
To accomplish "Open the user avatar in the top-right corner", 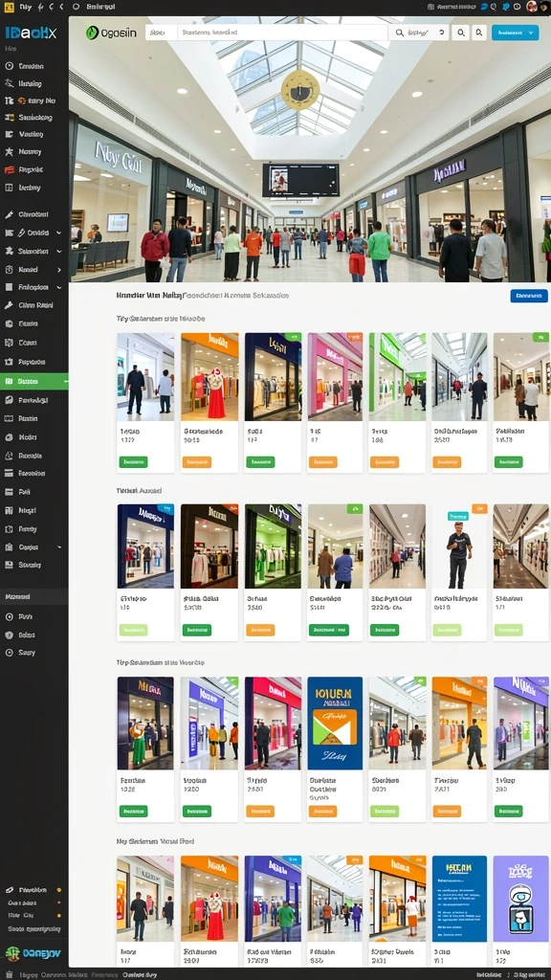I will click(x=532, y=7).
